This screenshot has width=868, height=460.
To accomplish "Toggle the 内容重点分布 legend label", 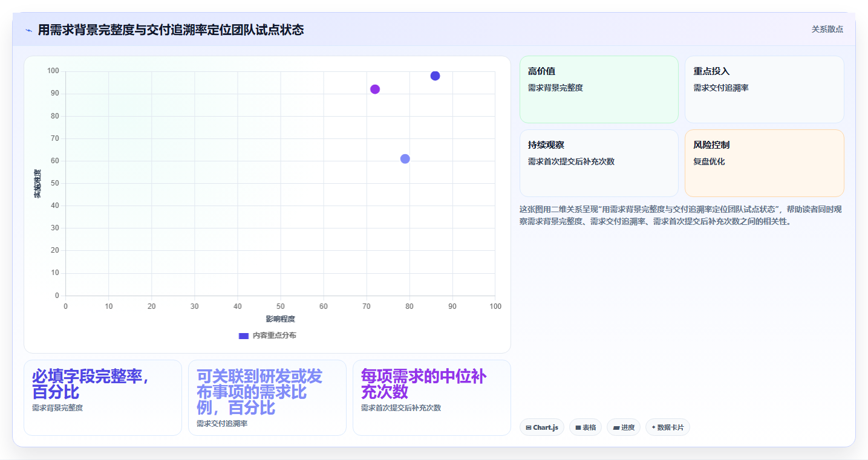I will [x=274, y=335].
